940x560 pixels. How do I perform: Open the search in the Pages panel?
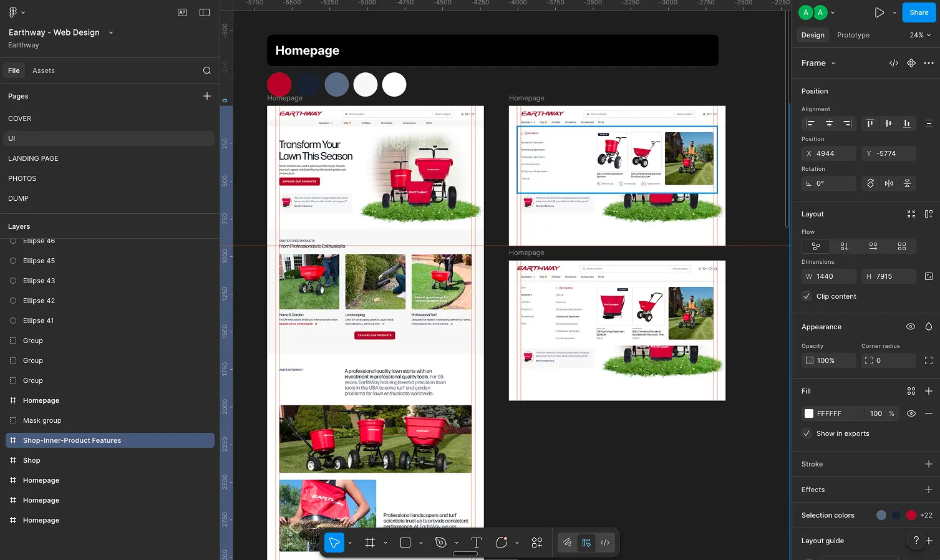(x=206, y=70)
